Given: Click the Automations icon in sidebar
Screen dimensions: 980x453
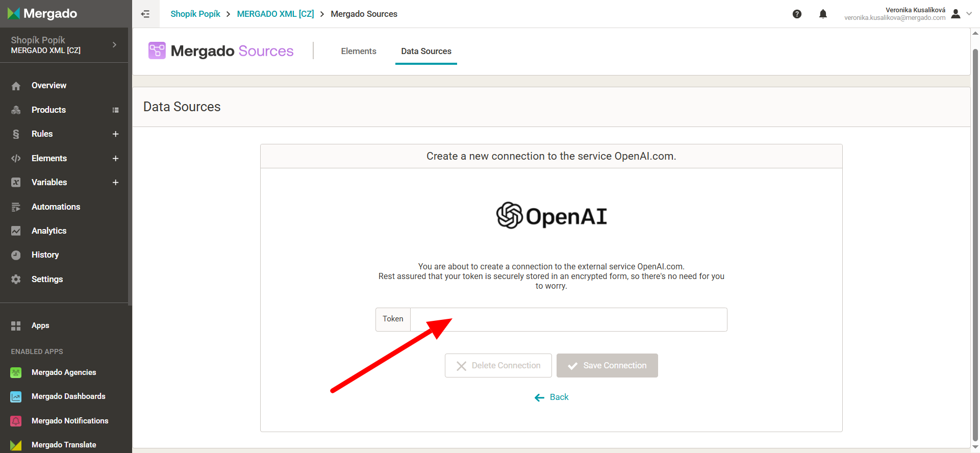Looking at the screenshot, I should (16, 207).
